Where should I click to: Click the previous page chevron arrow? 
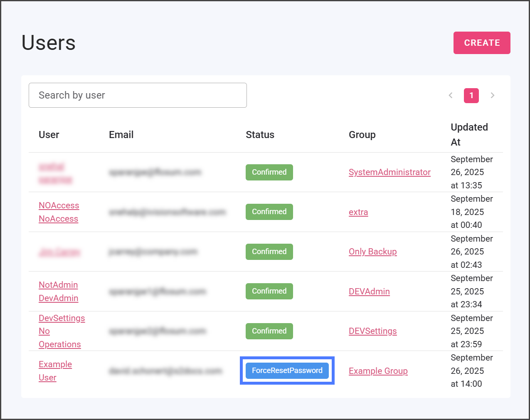click(x=451, y=95)
